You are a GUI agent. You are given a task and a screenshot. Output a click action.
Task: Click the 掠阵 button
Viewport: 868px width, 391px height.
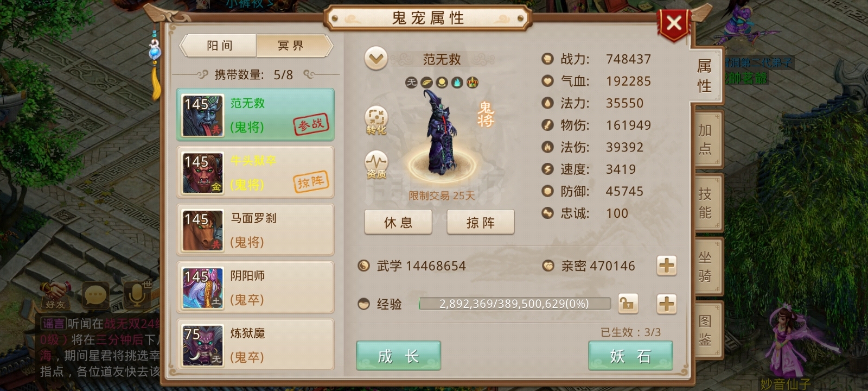481,222
